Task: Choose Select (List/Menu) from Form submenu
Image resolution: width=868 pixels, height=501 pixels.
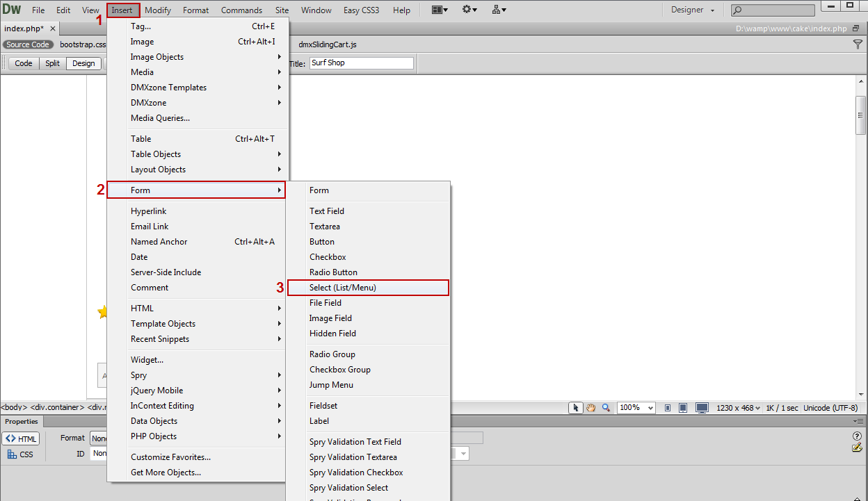Action: point(369,288)
